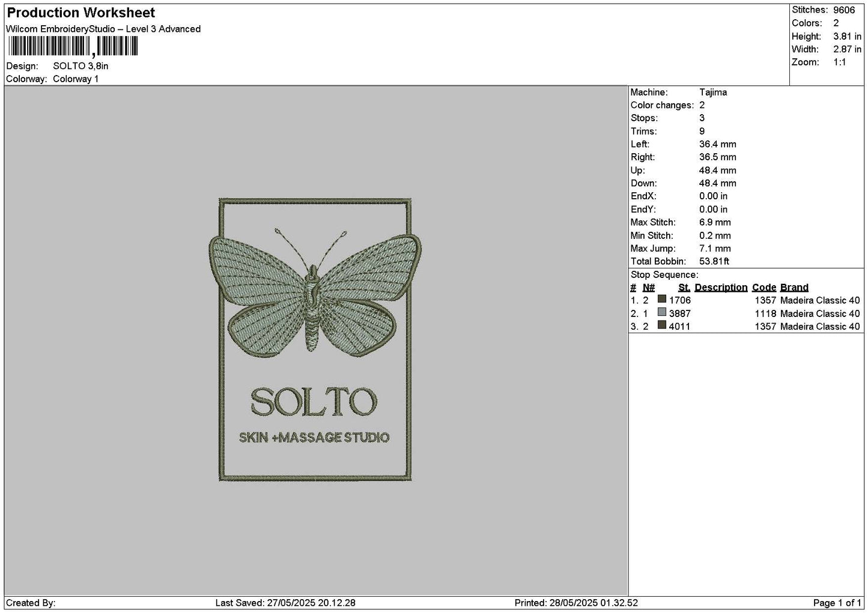Click the Stops value 3
This screenshot has width=868, height=613.
[x=702, y=118]
